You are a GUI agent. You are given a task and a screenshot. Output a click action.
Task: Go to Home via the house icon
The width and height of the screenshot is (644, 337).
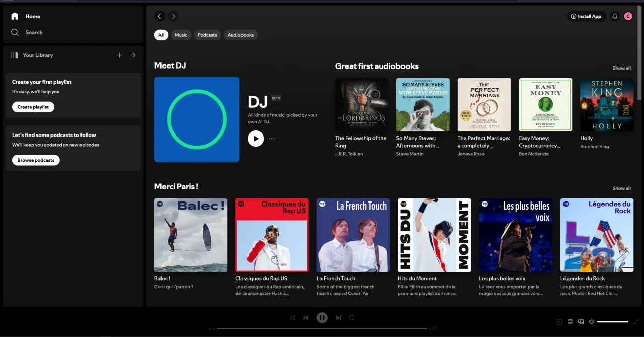click(x=15, y=16)
